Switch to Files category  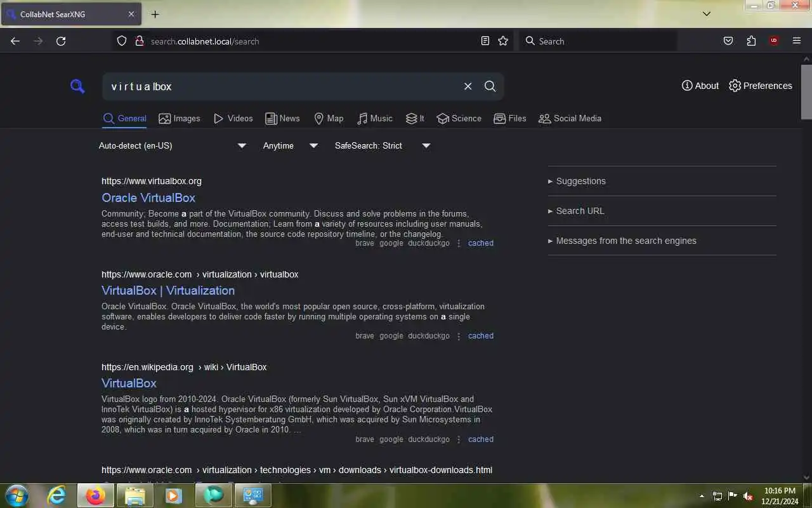pos(510,119)
